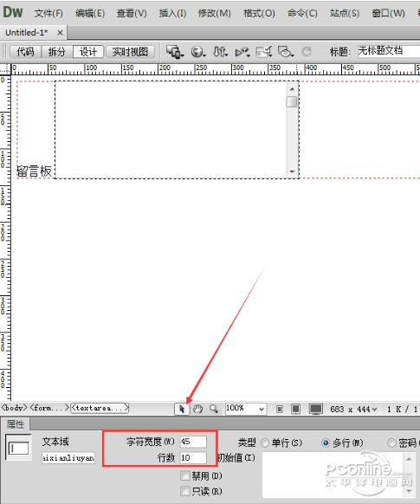Click the tablet size window icon
Image resolution: width=420 pixels, height=504 pixels.
[x=295, y=409]
